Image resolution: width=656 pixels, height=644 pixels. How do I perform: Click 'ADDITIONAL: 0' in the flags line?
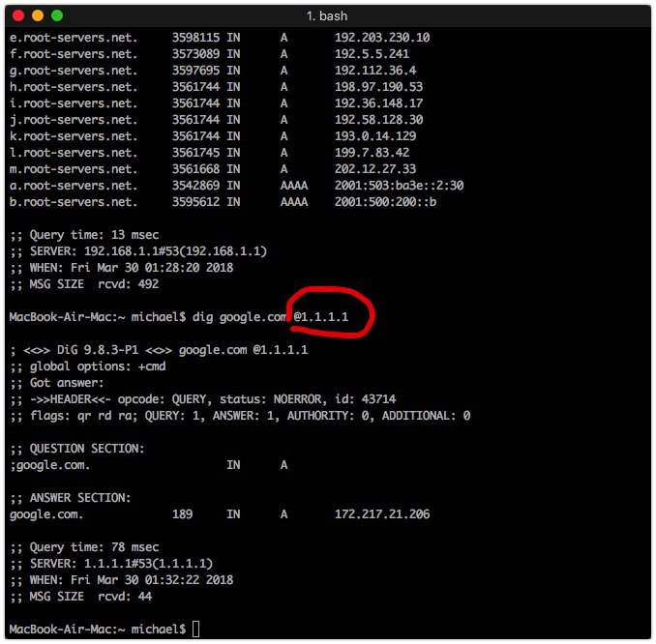coord(426,416)
